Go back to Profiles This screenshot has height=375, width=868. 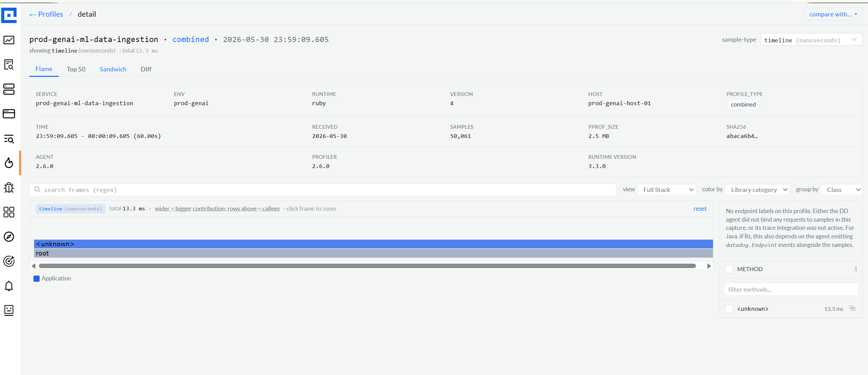pos(46,14)
